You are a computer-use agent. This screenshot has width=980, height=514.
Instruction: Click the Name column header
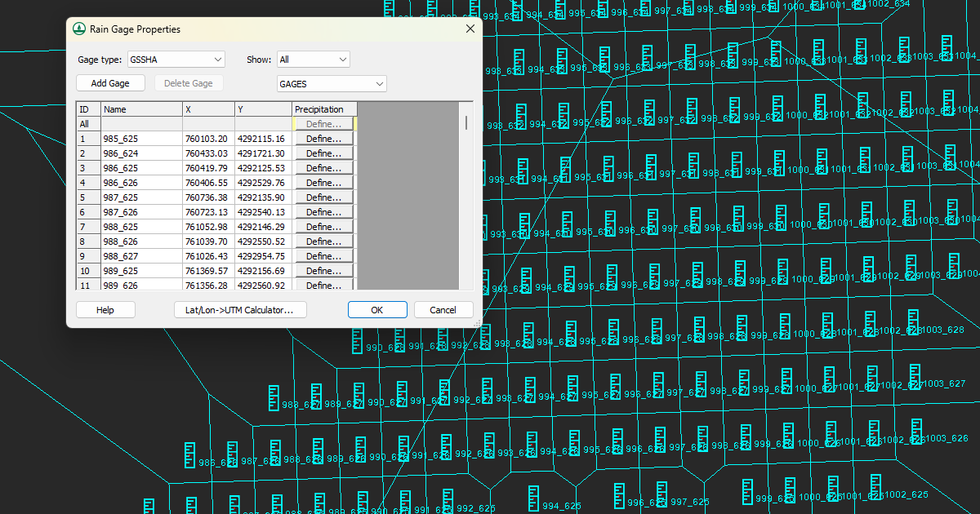(141, 109)
